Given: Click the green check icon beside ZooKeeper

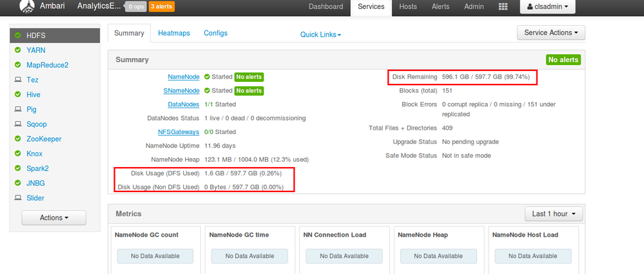Looking at the screenshot, I should coord(17,139).
